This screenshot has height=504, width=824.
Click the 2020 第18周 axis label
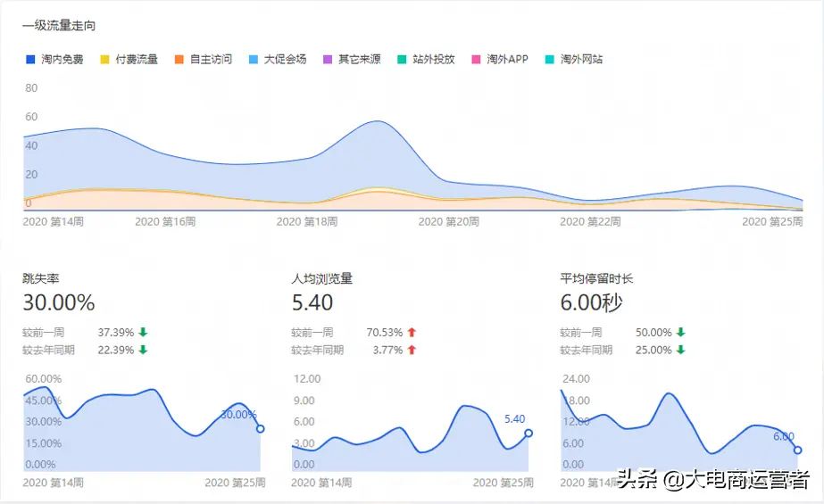click(x=307, y=220)
